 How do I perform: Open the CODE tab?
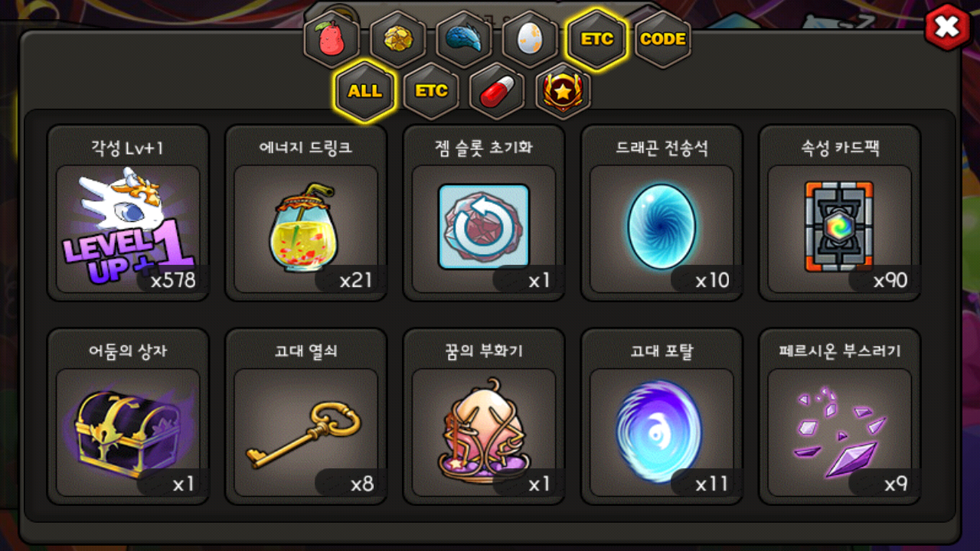click(663, 40)
